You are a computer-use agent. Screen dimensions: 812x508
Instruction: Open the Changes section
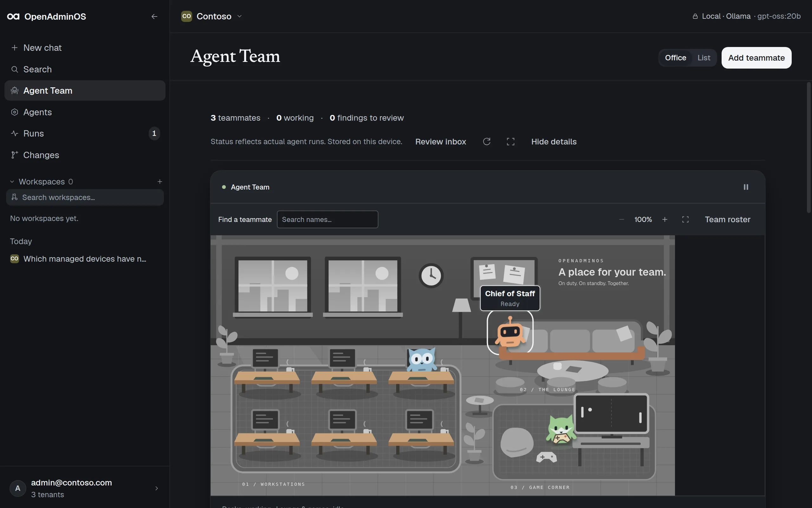click(x=85, y=155)
